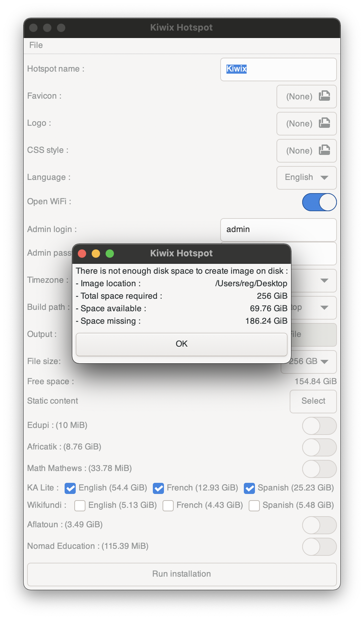Click the Total space required 256 GiB value
Screen dimensions: 364x619
point(272,296)
